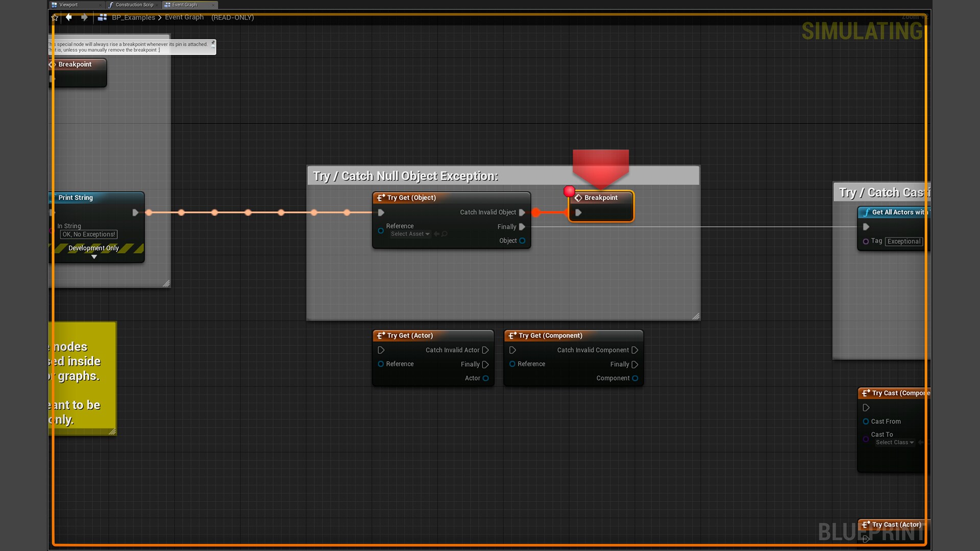Toggle the Object output pin on Try Get (Object)
Screen dimensions: 980x551
(522, 241)
